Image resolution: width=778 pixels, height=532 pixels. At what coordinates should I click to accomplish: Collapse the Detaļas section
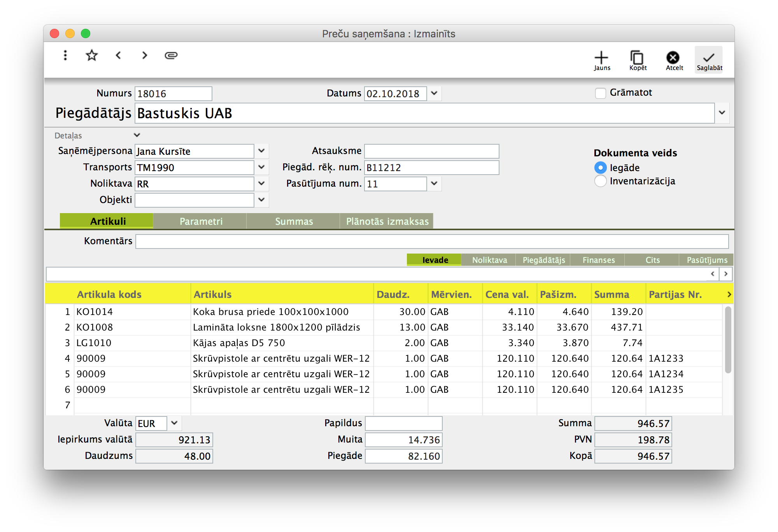137,135
